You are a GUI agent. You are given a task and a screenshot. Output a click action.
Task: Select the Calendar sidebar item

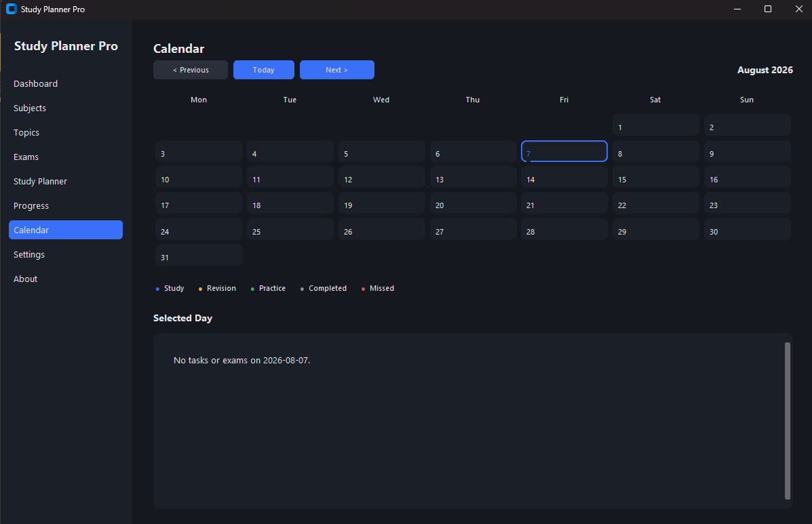66,230
